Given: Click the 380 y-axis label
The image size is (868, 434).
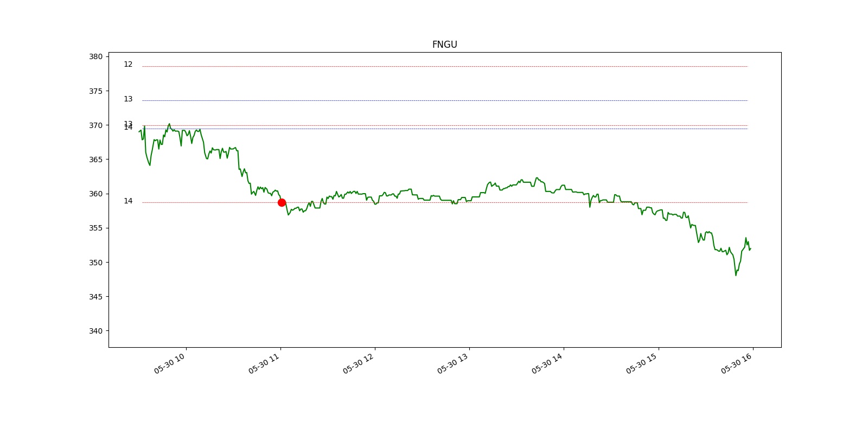Looking at the screenshot, I should (x=95, y=56).
